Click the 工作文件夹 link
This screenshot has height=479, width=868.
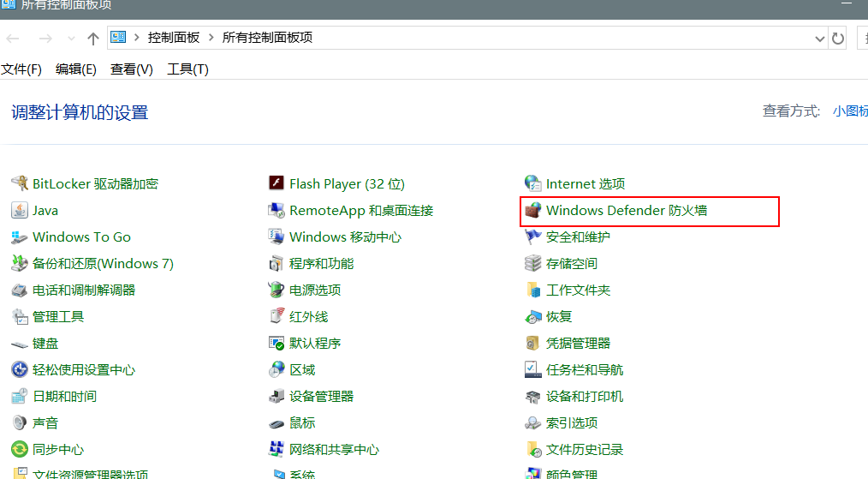[x=578, y=290]
